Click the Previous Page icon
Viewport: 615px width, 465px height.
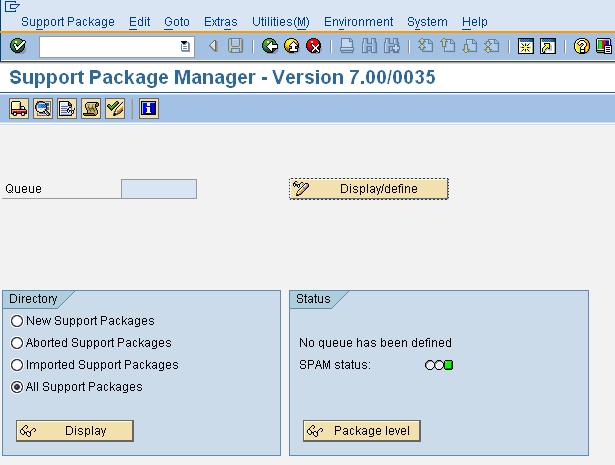[x=448, y=46]
